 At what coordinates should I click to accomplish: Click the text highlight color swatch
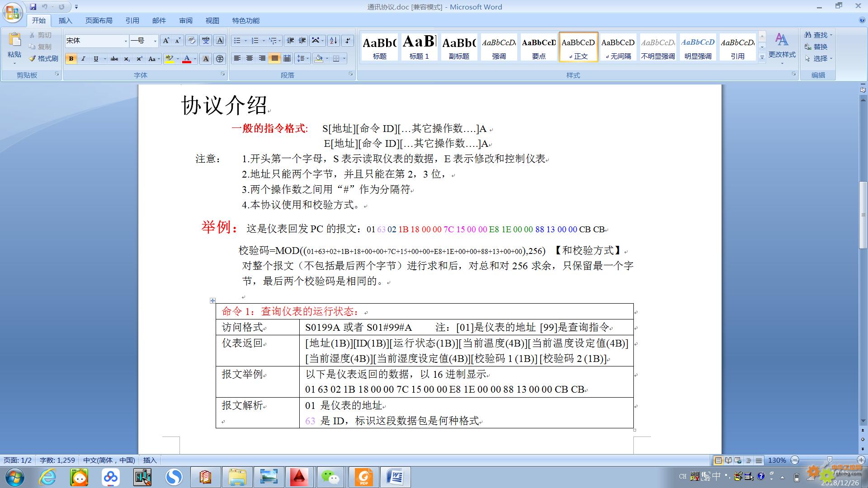pos(170,59)
